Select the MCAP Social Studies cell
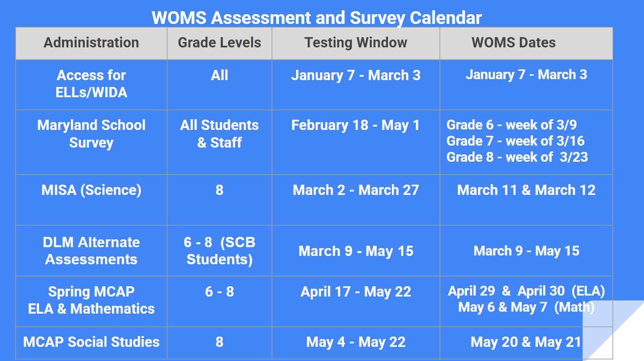This screenshot has height=361, width=644. pyautogui.click(x=91, y=342)
